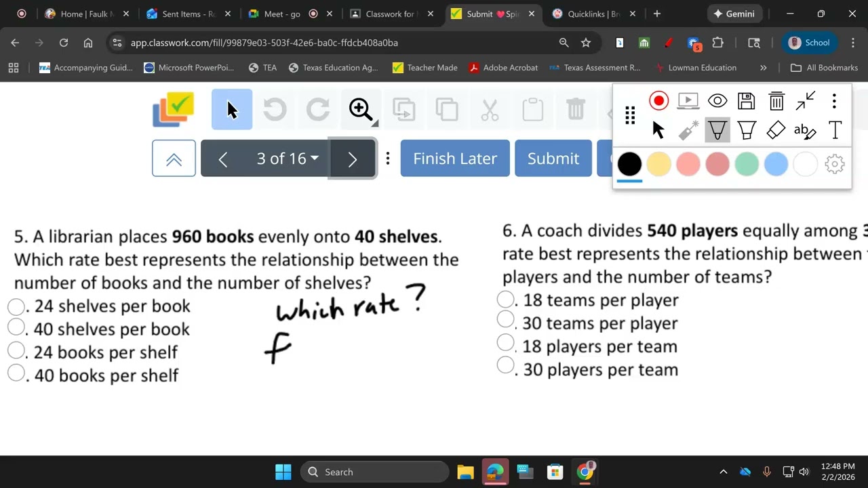Screen dimensions: 868x488
Task: Choose the blue color swatch
Action: click(776, 164)
